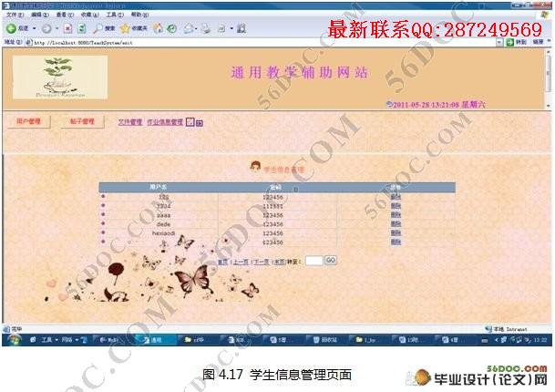Viewport: 555px width, 392px height.
Task: Click delete link for user dede
Action: [396, 223]
